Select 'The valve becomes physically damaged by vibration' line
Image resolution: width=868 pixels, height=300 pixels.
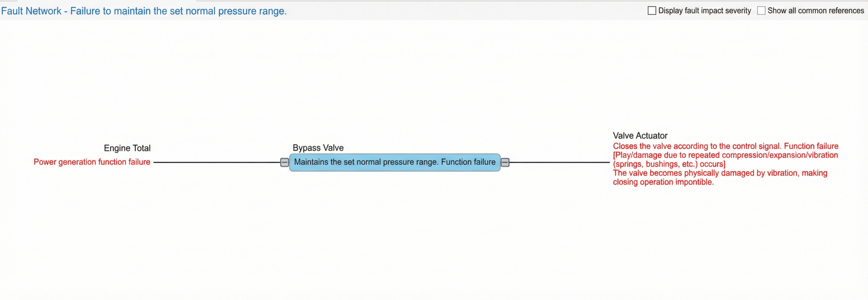(x=720, y=173)
